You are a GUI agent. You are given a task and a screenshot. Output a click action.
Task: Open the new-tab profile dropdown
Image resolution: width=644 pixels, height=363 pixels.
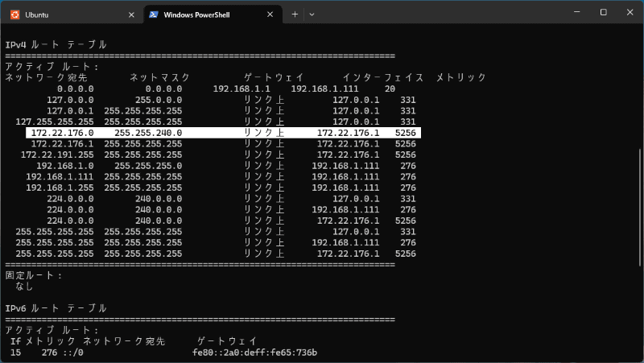312,14
